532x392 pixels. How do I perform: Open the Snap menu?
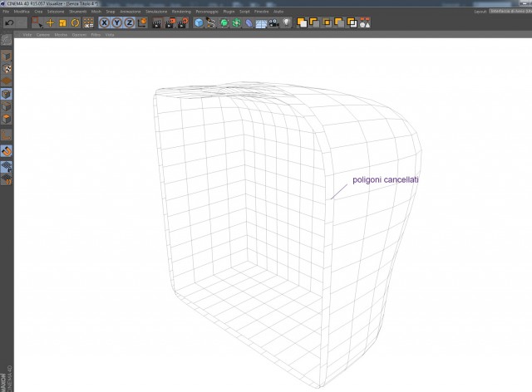pyautogui.click(x=111, y=12)
